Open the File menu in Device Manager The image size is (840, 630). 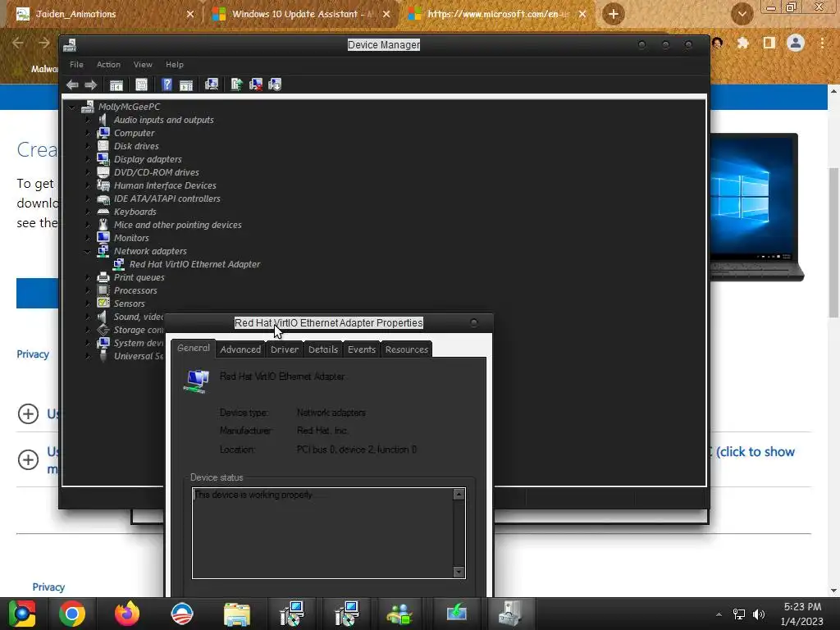click(76, 64)
